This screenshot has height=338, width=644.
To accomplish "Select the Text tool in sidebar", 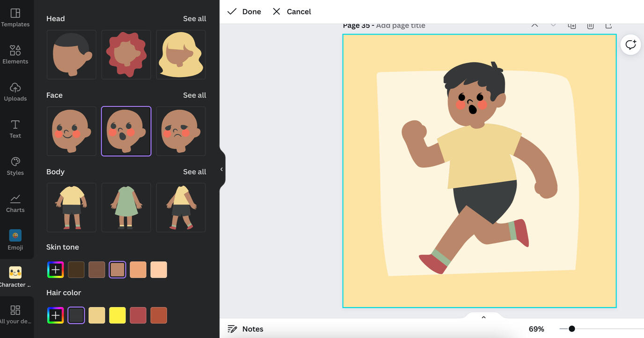I will pyautogui.click(x=15, y=129).
